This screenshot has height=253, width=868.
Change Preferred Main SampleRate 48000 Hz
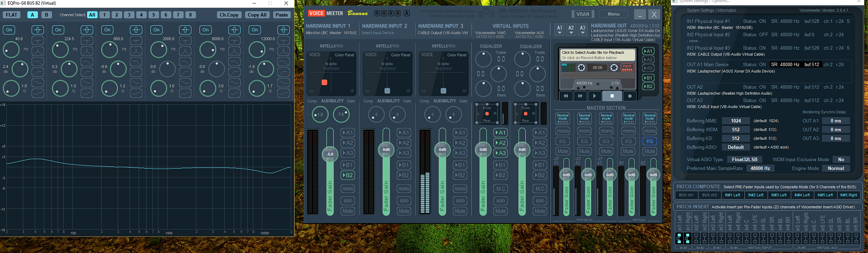[760, 168]
